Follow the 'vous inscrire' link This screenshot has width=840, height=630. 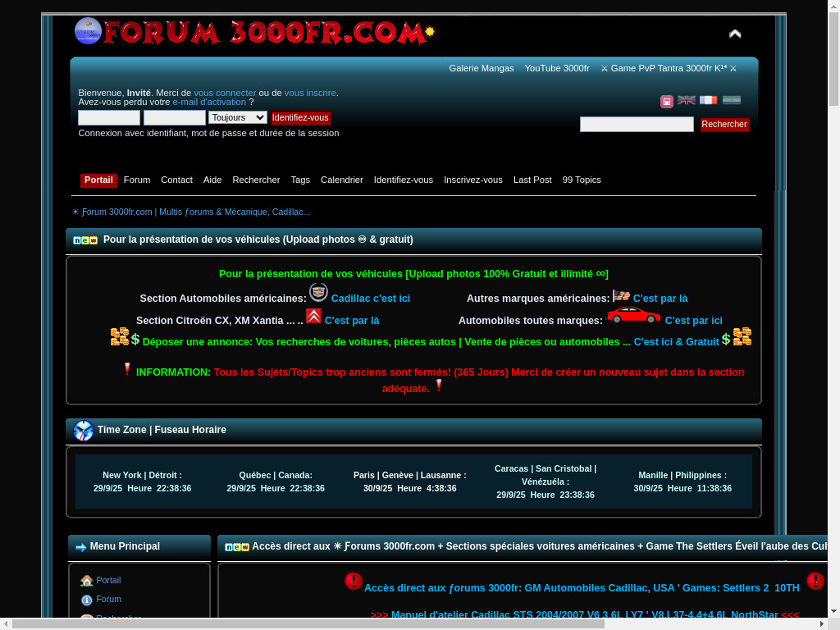pos(310,93)
